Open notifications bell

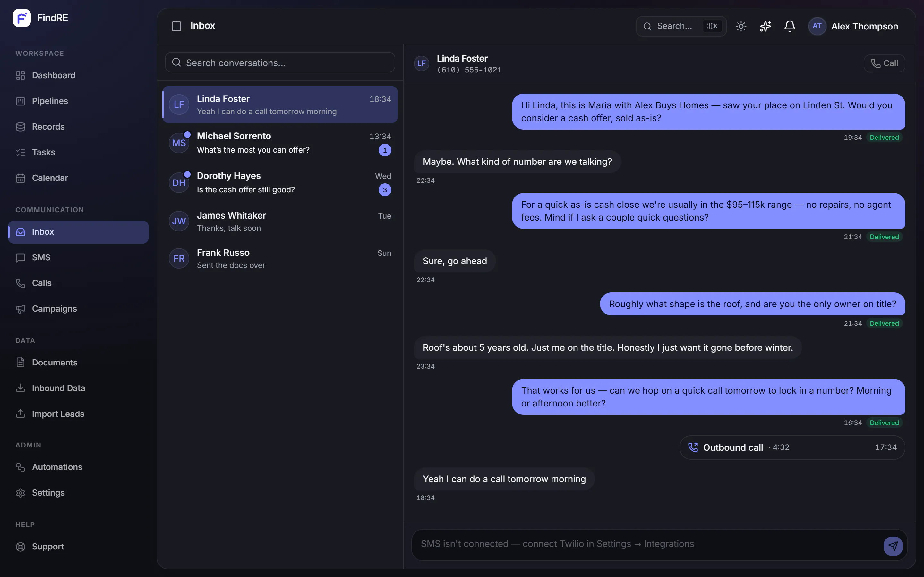click(x=790, y=26)
